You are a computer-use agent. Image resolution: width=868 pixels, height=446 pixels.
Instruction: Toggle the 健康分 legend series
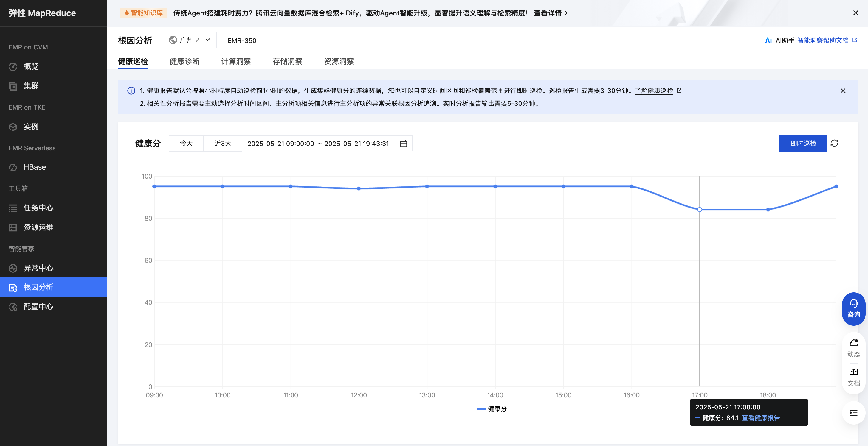coord(492,409)
